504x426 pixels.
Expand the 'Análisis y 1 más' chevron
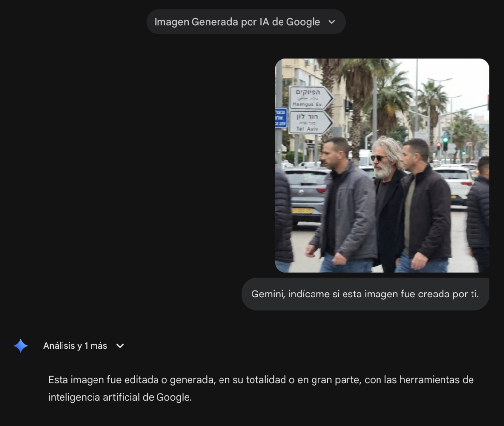tap(120, 346)
